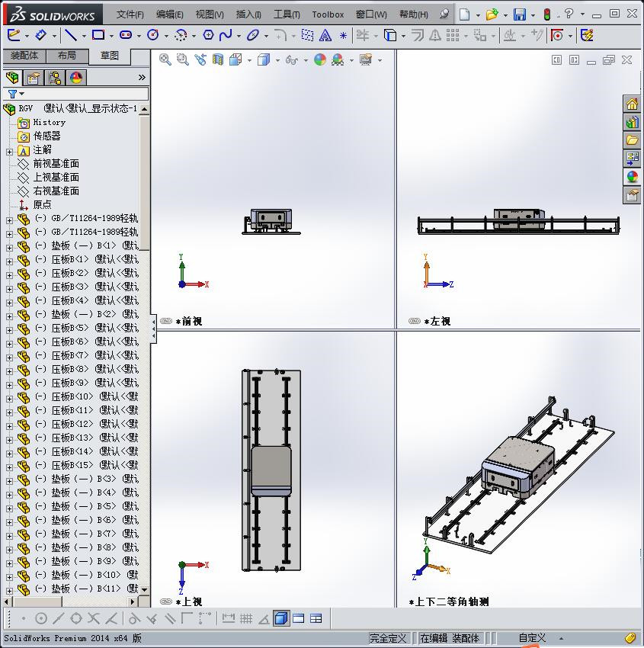
Task: Open the 文件(F) menu
Action: click(130, 14)
